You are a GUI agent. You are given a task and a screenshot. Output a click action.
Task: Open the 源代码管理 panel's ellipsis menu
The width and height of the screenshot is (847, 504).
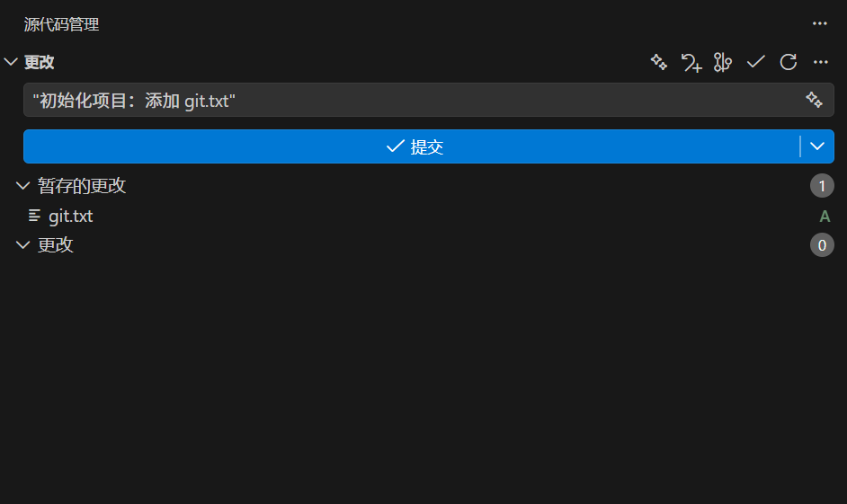pyautogui.click(x=820, y=24)
